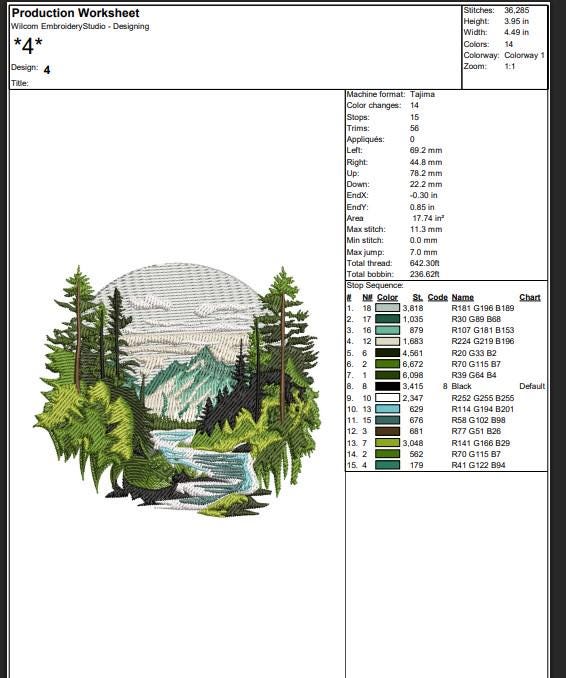Click the embroidery landscape design preview
This screenshot has height=678, width=566.
177,390
